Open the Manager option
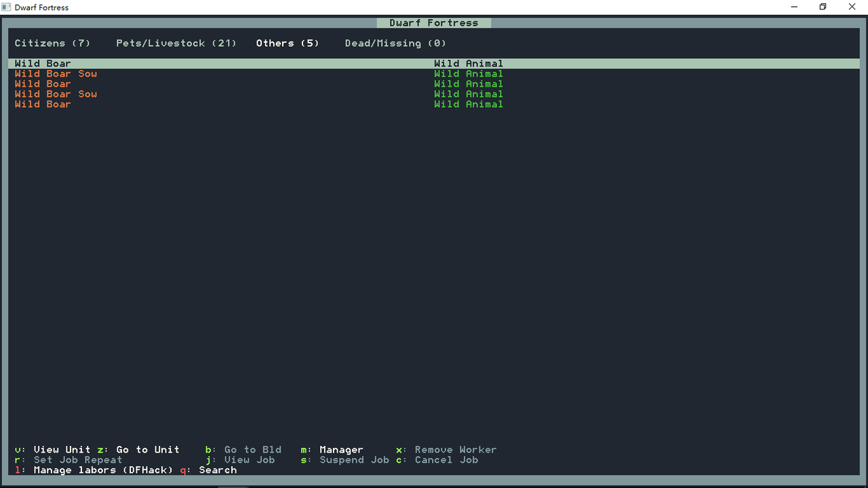 click(x=332, y=450)
